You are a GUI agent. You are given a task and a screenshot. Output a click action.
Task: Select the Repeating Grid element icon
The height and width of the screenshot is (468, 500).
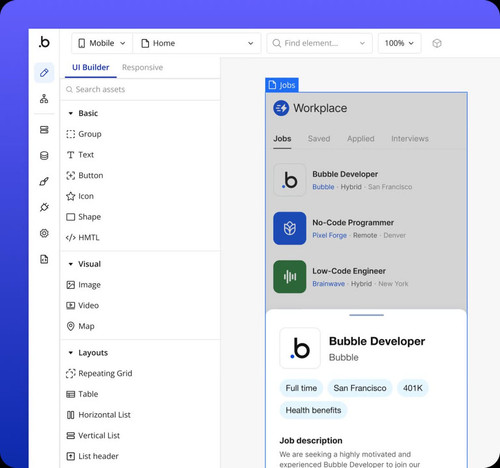click(70, 374)
